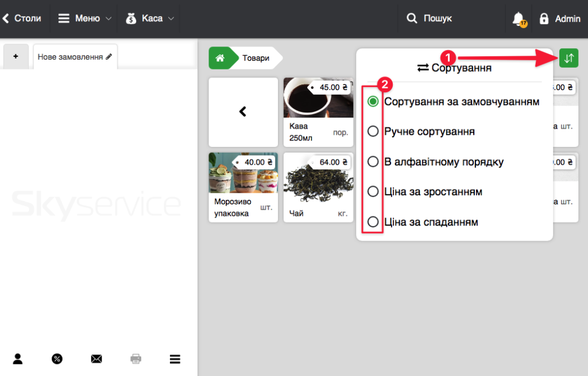Select 'Сортування за замовчуванням' radio option
The image size is (588, 376).
pos(373,102)
